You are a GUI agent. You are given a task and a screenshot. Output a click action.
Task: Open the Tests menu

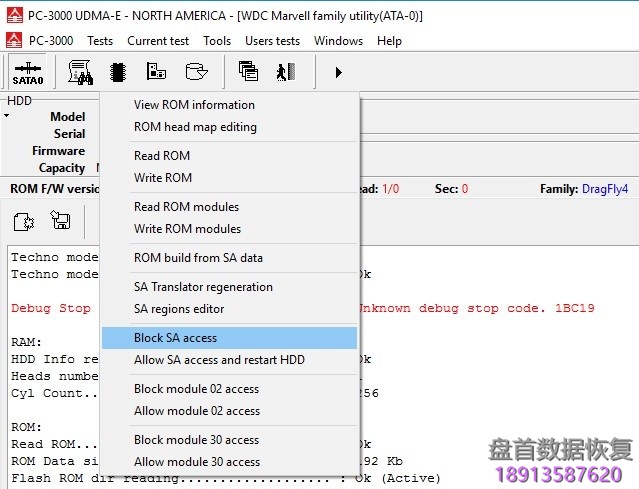100,41
